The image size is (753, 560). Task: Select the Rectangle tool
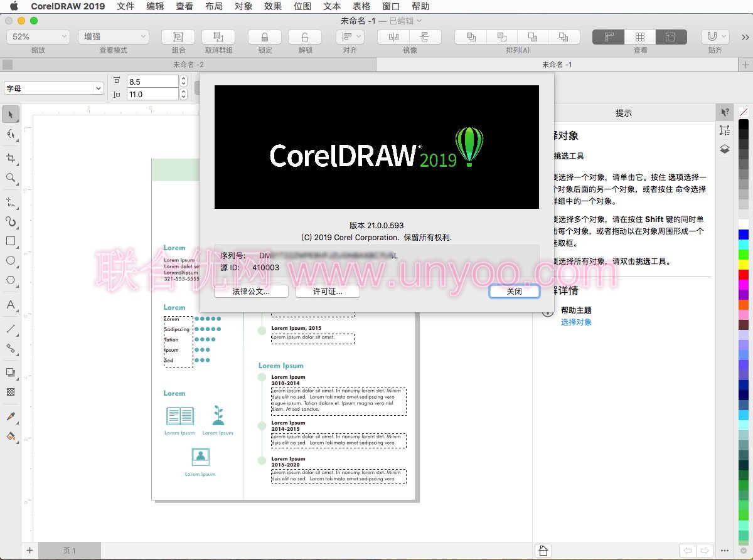[x=11, y=241]
